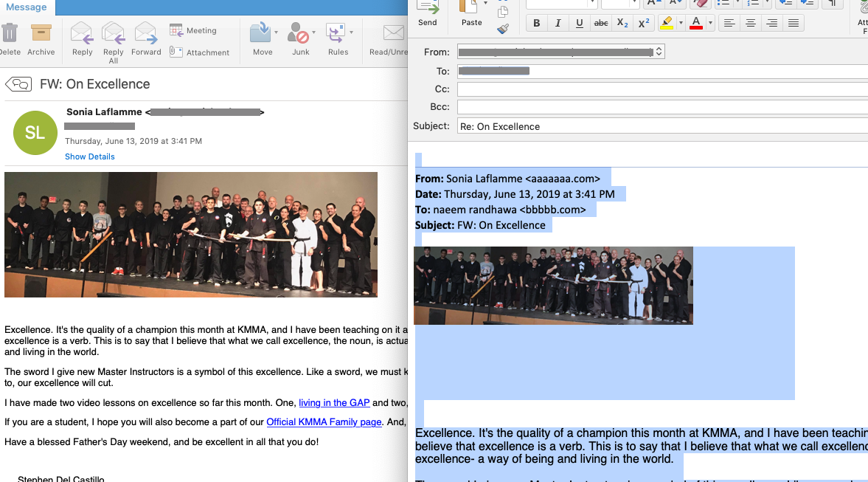Follow the 'living in the GAP' link

pyautogui.click(x=334, y=403)
